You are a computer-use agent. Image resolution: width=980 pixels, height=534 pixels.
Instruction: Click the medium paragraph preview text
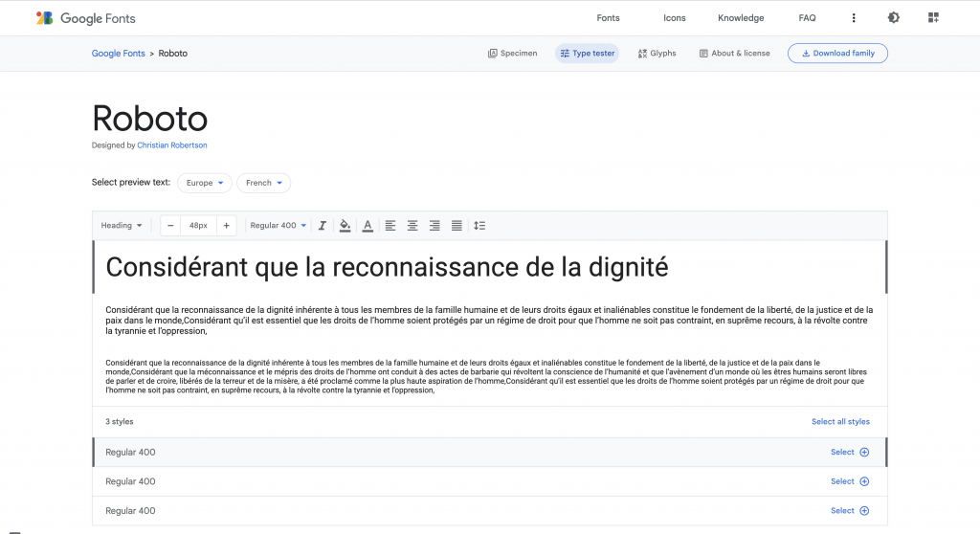click(x=489, y=321)
